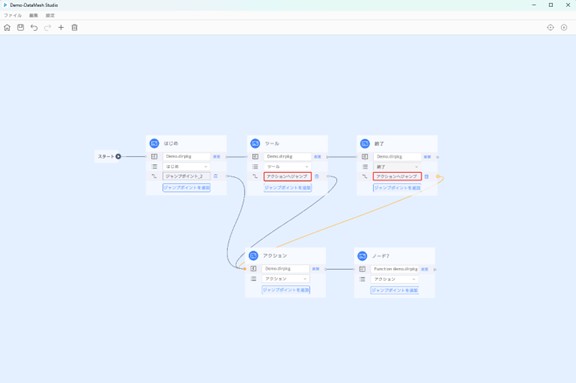Open アクション scene dropdown in ノード7 node
Viewport: 576px width, 383px height.
click(395, 279)
